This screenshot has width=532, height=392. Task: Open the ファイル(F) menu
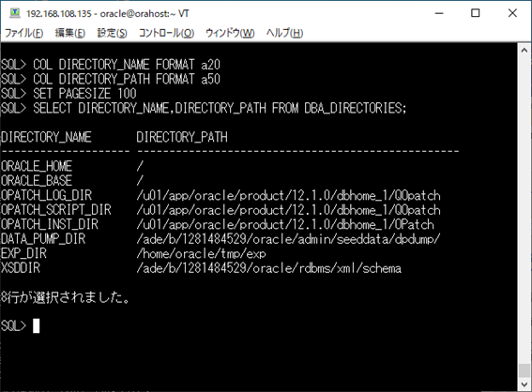tap(23, 33)
